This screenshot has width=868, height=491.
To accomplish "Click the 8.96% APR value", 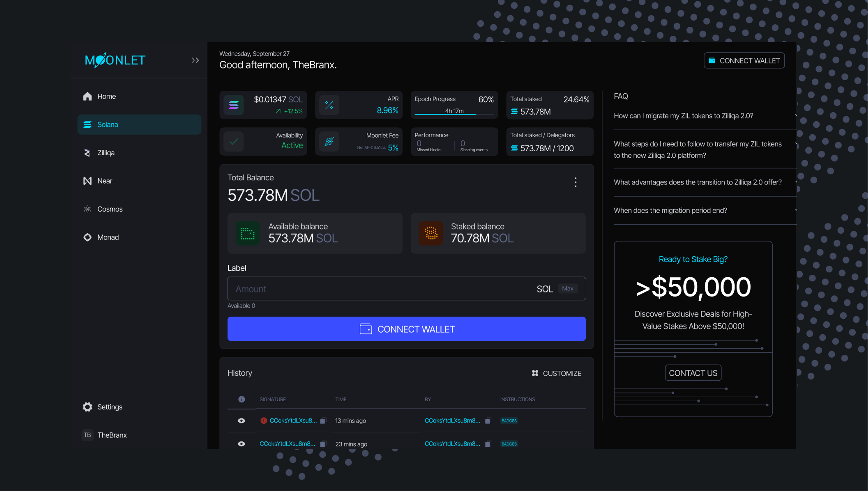I will click(387, 111).
